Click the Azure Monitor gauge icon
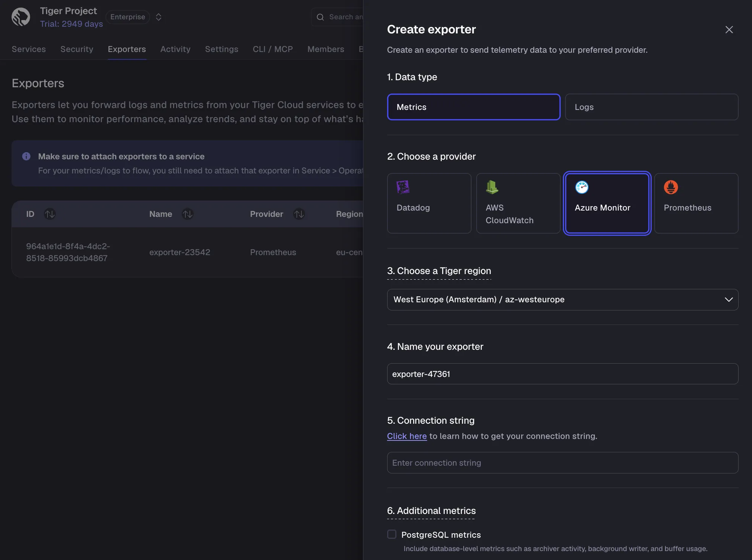This screenshot has height=560, width=752. [x=582, y=187]
